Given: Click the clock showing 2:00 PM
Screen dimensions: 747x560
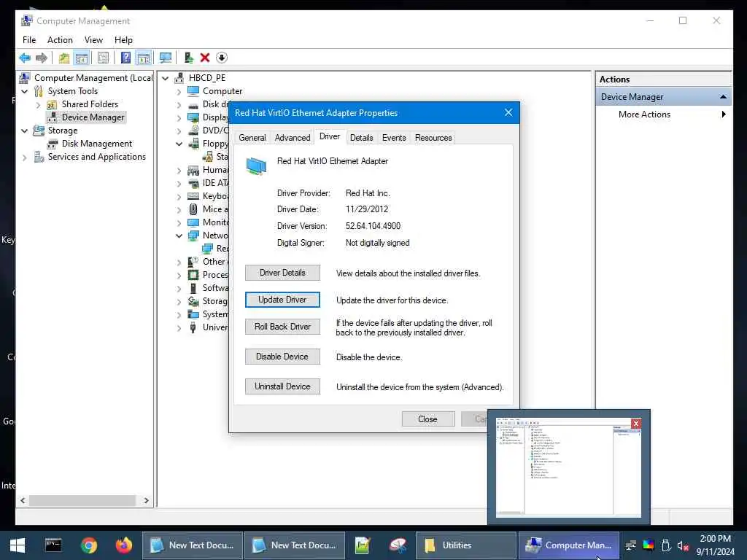Looking at the screenshot, I should (715, 539).
